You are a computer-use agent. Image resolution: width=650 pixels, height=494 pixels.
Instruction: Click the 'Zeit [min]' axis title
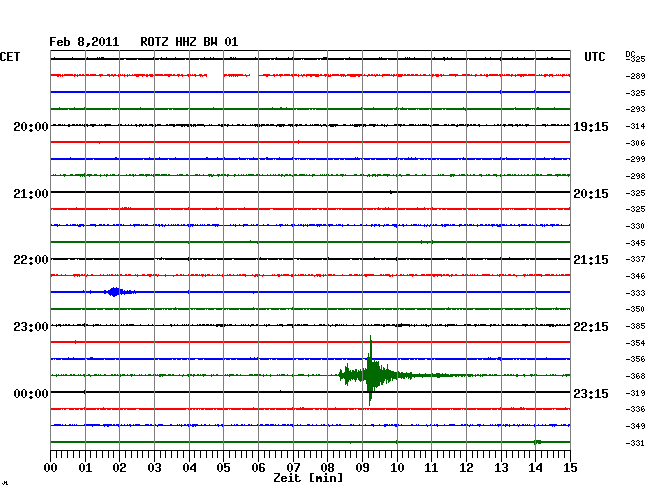tap(308, 478)
